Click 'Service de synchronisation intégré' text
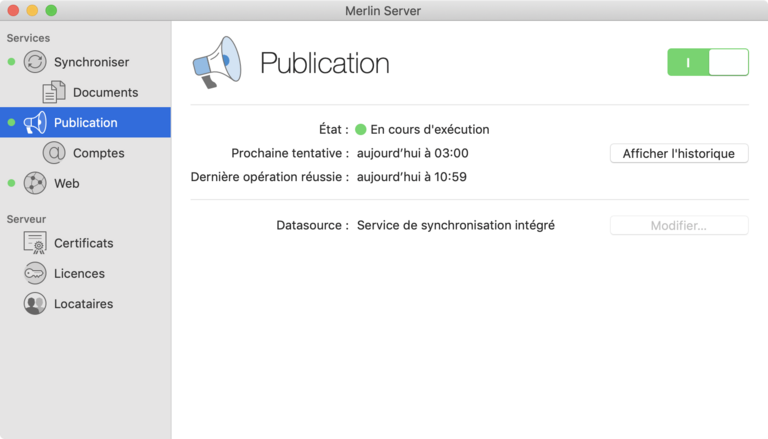Viewport: 768px width, 439px height. (x=456, y=225)
